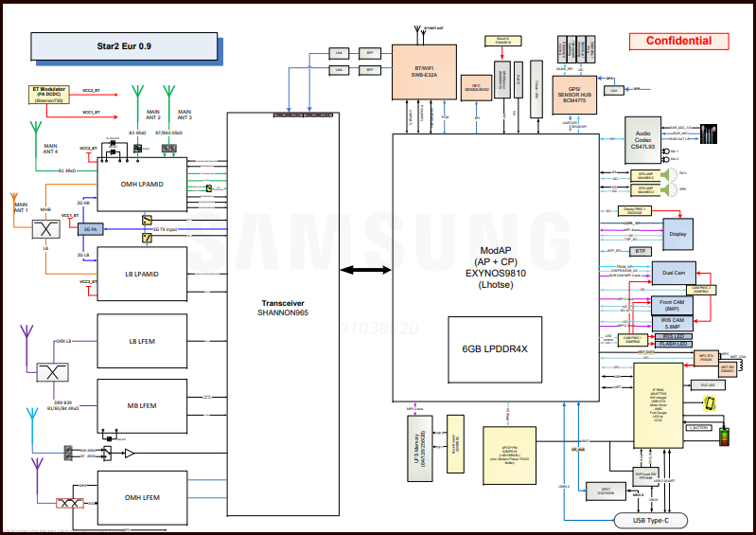
Task: Click the B3 4RxD label
Action: [137, 133]
